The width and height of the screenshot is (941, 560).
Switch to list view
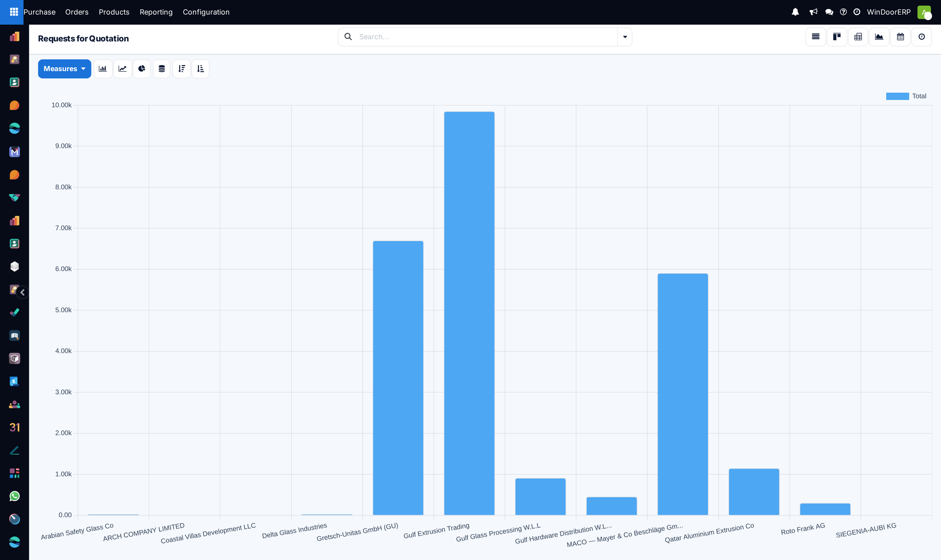816,37
